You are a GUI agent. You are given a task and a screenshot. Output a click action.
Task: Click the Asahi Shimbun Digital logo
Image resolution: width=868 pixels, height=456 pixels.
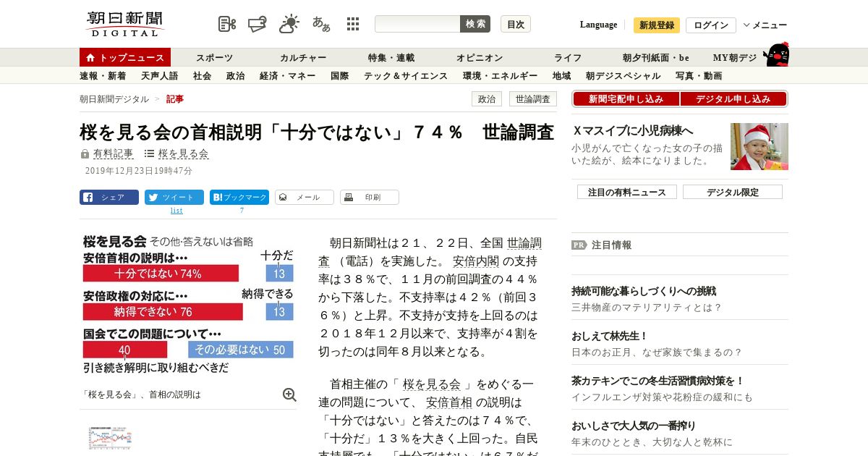(x=125, y=24)
